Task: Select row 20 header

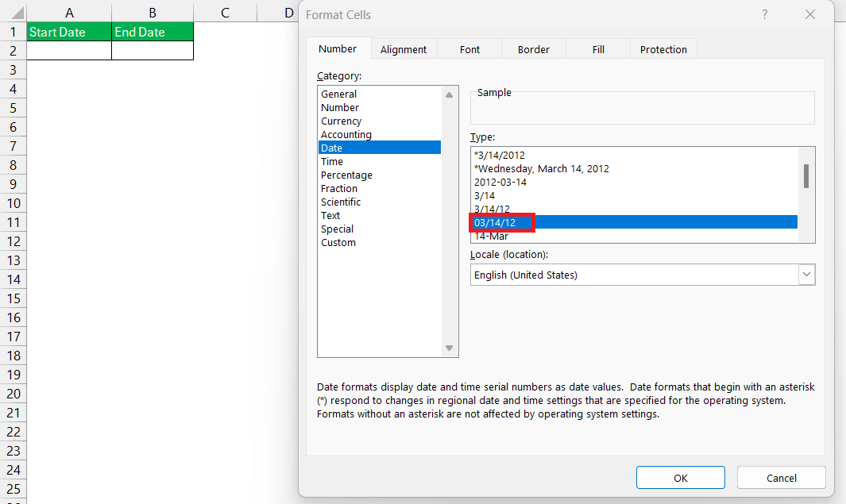Action: [x=13, y=394]
